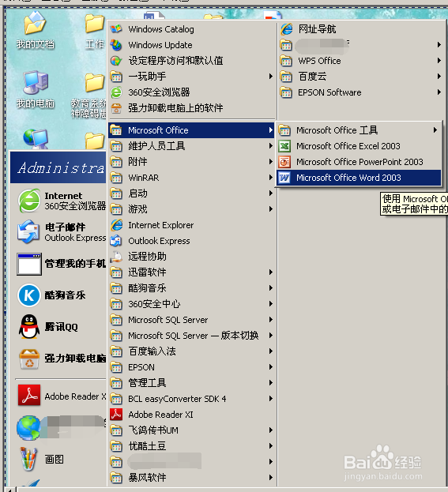Launch Microsoft Office Excel 2003
Screen dimensions: 448x492
click(x=359, y=146)
